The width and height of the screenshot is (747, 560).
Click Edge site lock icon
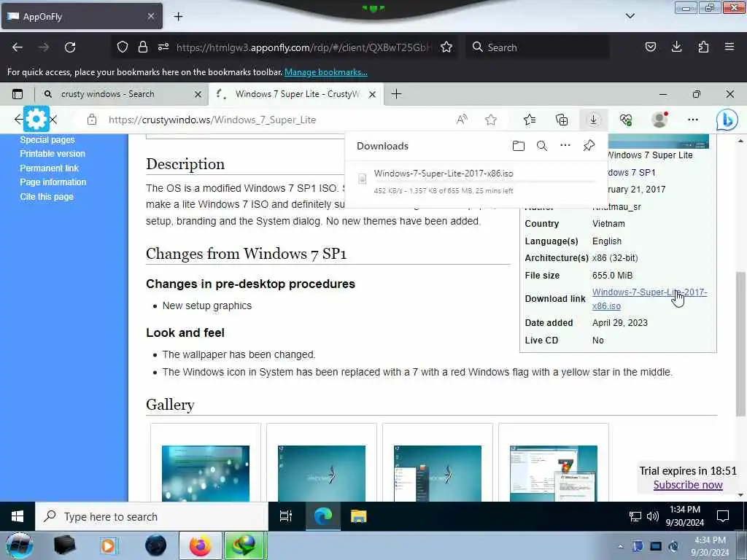[x=92, y=120]
